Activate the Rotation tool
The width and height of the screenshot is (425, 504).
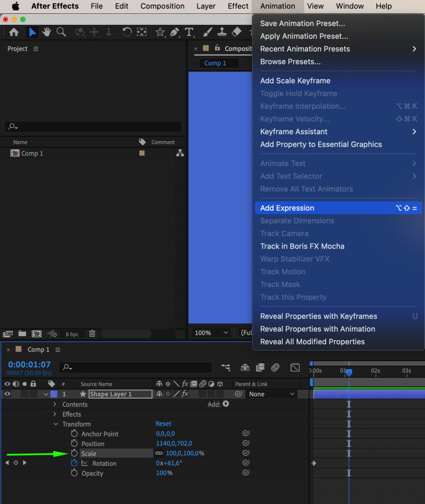coord(127,31)
